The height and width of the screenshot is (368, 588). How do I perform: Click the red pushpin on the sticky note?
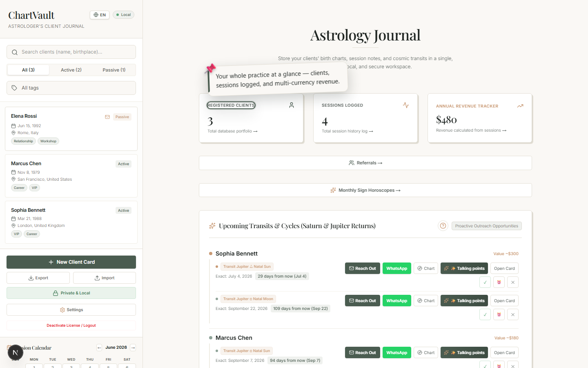coord(210,68)
